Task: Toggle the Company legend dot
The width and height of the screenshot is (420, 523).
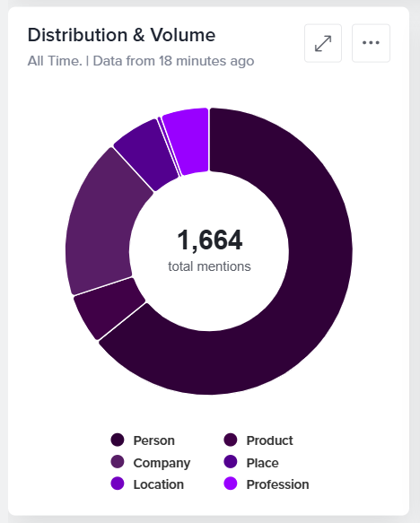Action: (x=118, y=462)
